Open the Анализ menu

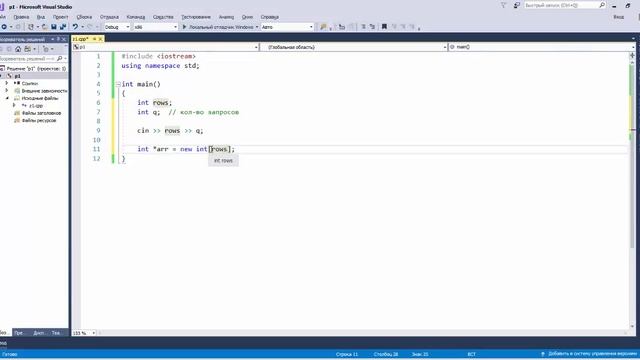(226, 17)
